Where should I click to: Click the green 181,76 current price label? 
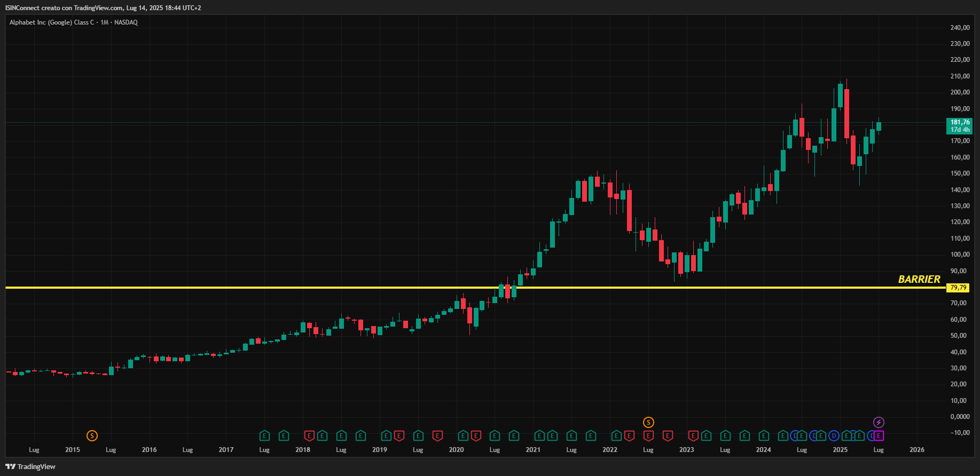click(x=960, y=126)
